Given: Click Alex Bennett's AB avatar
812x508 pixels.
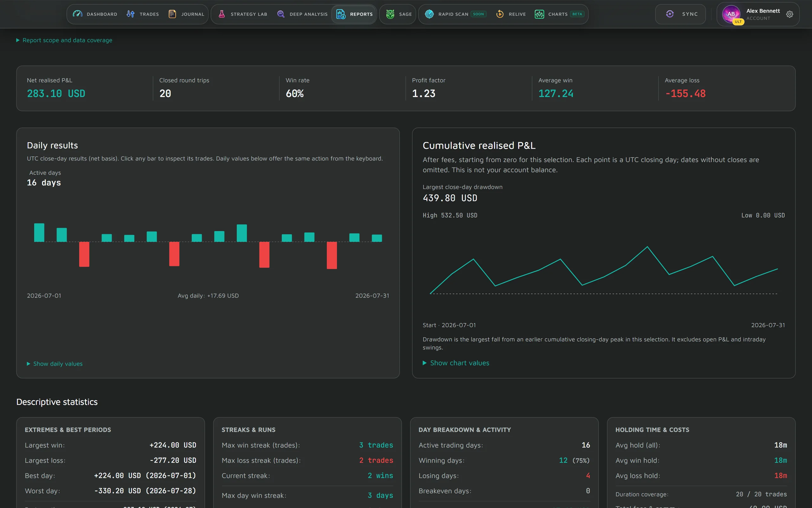Looking at the screenshot, I should tap(731, 14).
